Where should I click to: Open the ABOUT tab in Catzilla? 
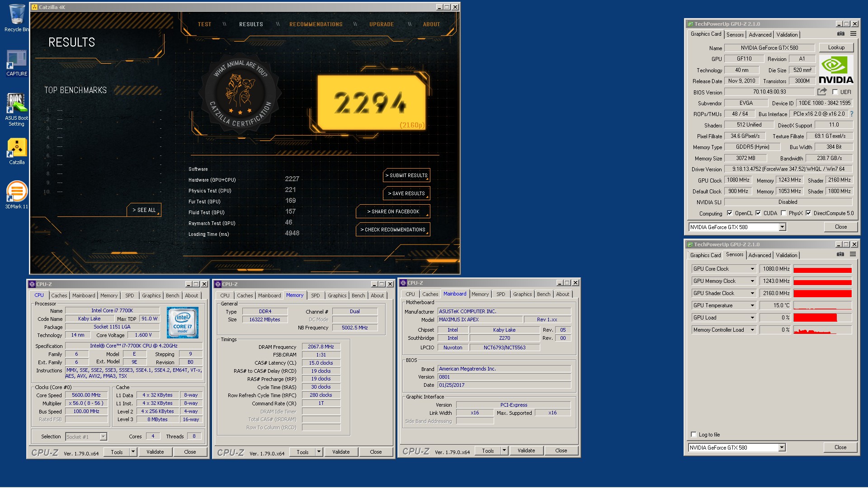click(x=431, y=24)
